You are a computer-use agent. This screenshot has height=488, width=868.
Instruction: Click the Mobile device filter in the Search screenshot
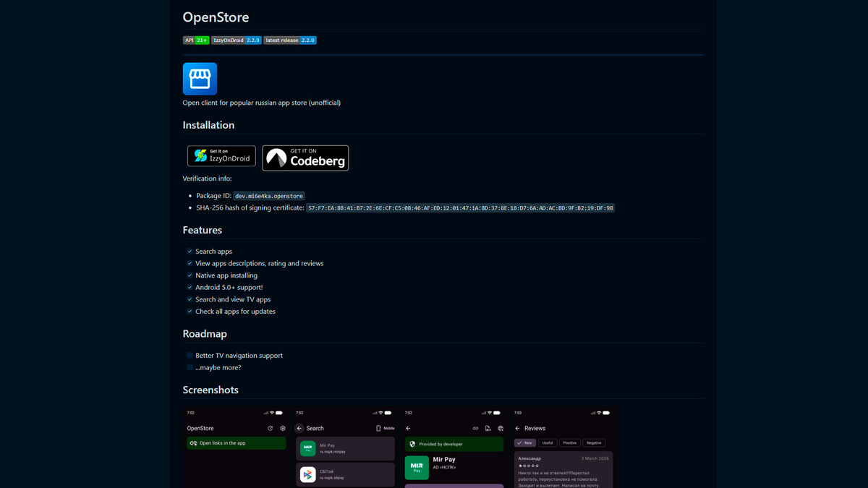[x=386, y=429]
